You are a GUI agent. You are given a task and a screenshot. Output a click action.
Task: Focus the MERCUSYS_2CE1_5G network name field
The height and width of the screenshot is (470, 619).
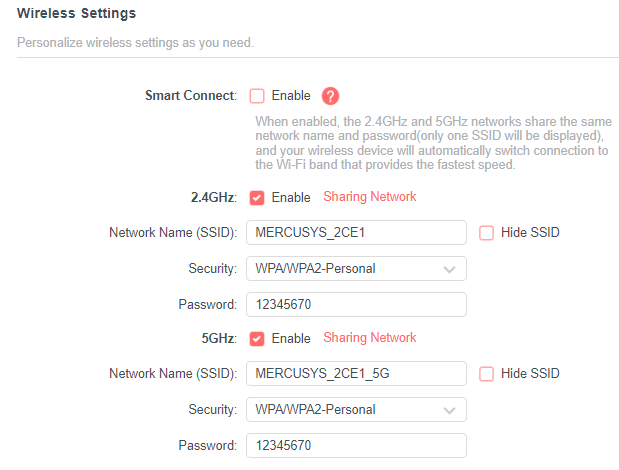click(356, 373)
